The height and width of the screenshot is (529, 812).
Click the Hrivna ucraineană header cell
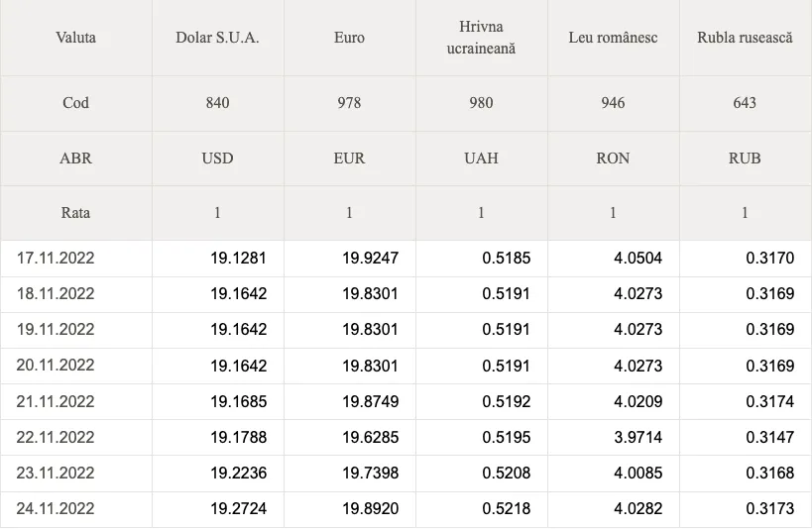(x=481, y=38)
